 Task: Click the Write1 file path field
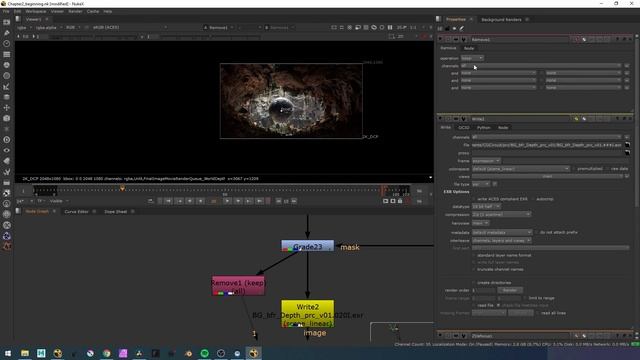tap(547, 145)
